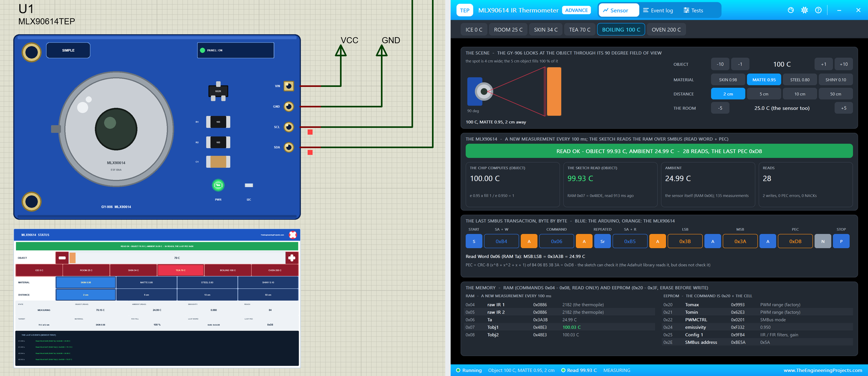Click the sensor drawing in the scene
The width and height of the screenshot is (868, 376).
480,91
